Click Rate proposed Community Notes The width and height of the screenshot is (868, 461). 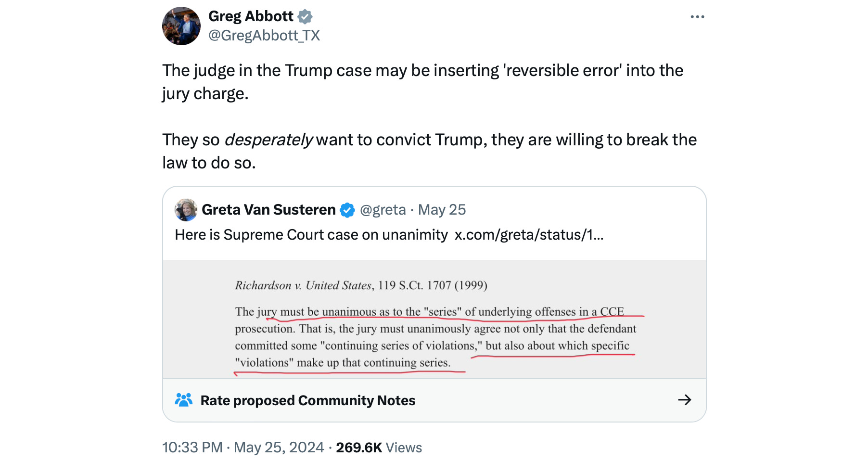coord(307,400)
